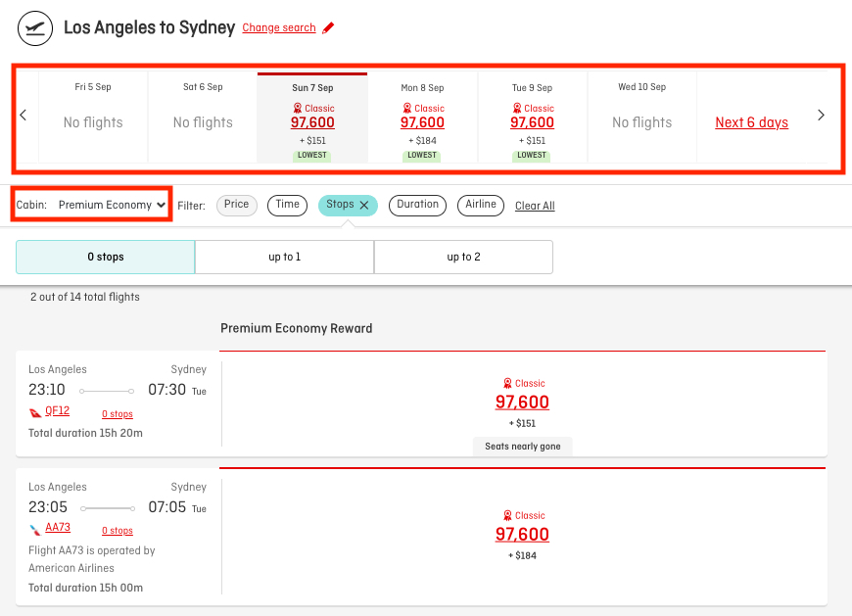Click the '+ $151' fee in QF12 row

522,424
